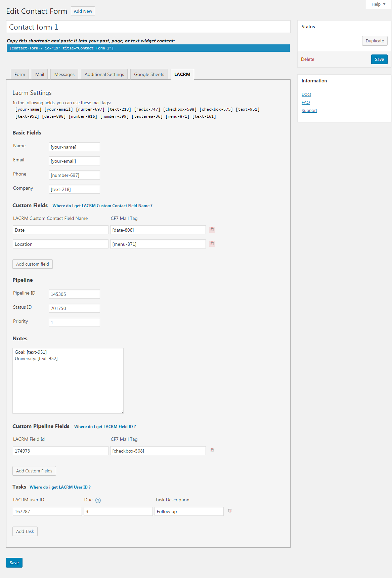Image resolution: width=392 pixels, height=578 pixels.
Task: Edit the [checkbox-508] mail tag input
Action: coord(158,451)
